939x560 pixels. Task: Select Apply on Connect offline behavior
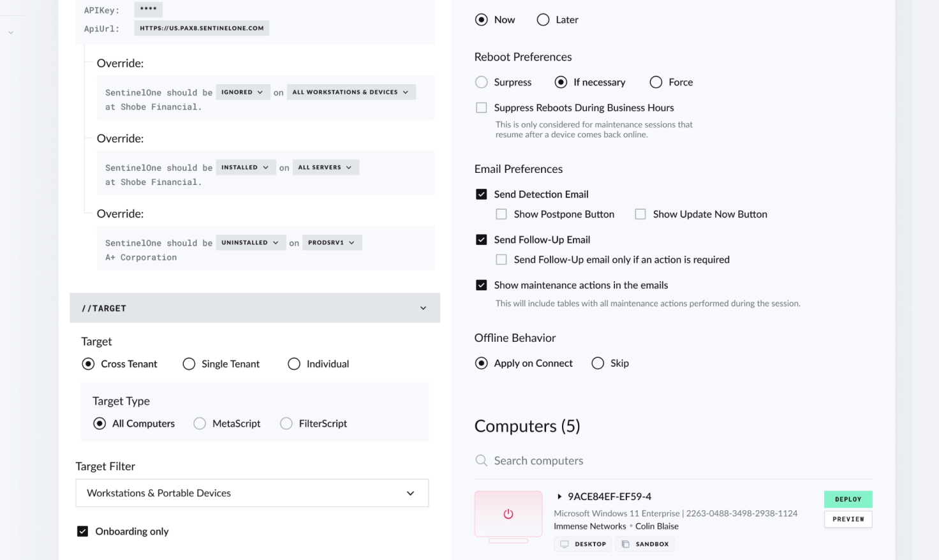click(482, 363)
